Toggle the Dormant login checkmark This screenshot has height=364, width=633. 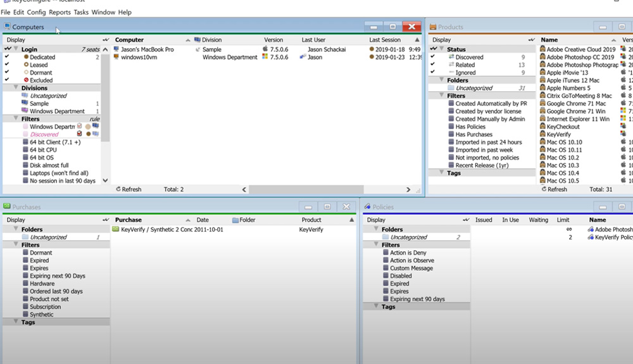pos(7,72)
